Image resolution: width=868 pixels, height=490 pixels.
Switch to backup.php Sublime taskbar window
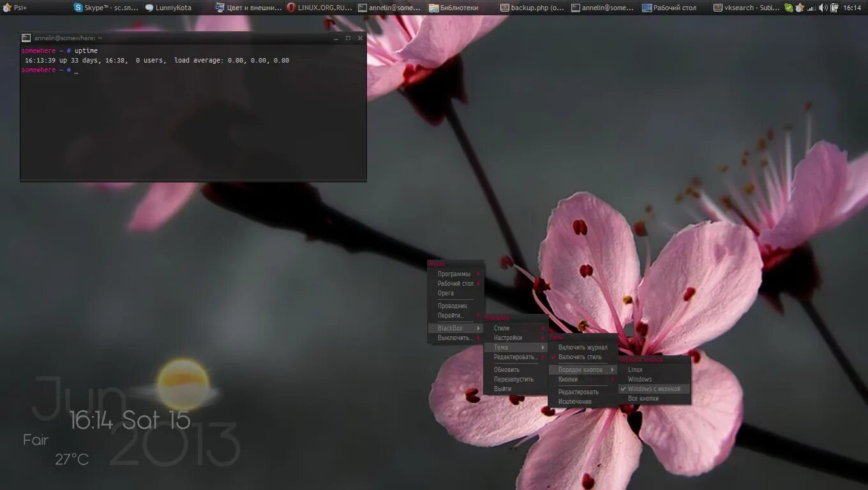tap(532, 8)
